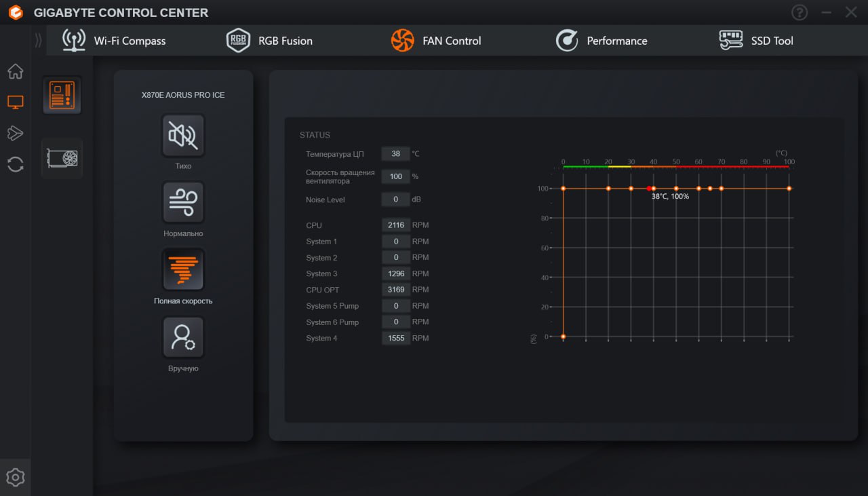Screen dimensions: 868x496
Task: Open the double-arrow sidebar icon
Action: [x=15, y=133]
